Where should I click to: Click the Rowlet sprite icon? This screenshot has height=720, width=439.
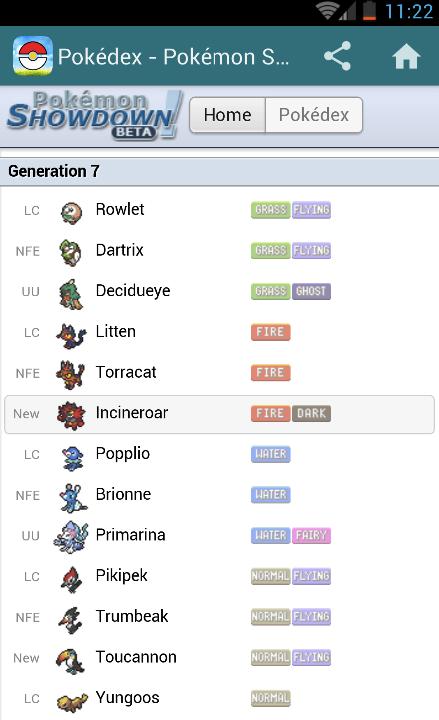pos(71,211)
